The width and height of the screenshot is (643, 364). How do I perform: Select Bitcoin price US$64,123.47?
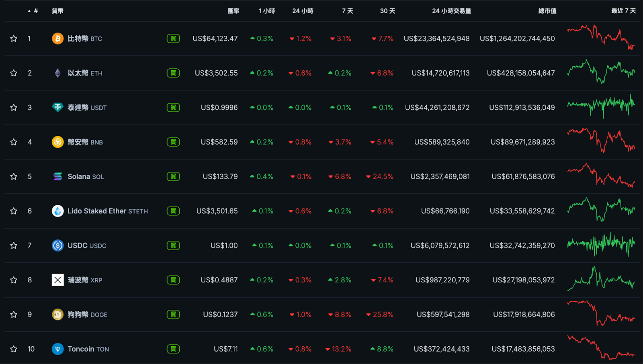[215, 39]
